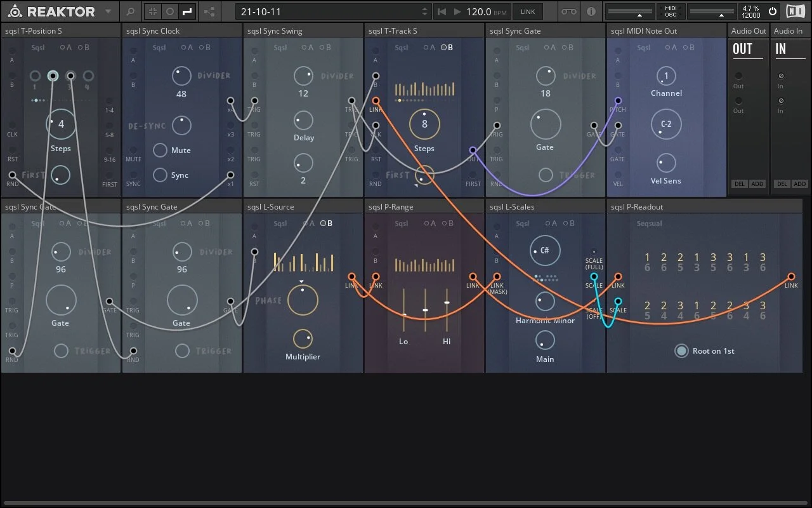Click the MIDI OSC activity indicator

pos(670,11)
